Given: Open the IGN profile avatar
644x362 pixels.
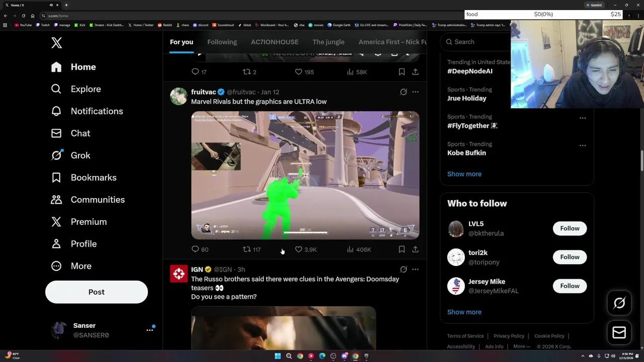Looking at the screenshot, I should (179, 274).
